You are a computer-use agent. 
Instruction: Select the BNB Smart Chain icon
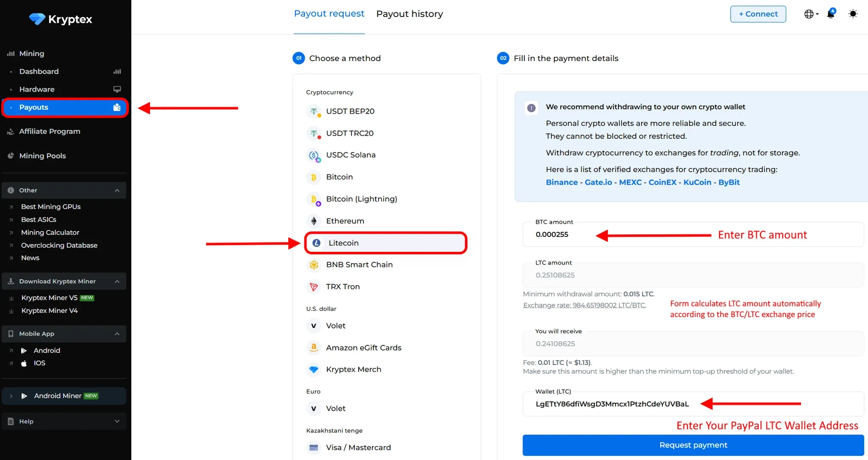314,265
